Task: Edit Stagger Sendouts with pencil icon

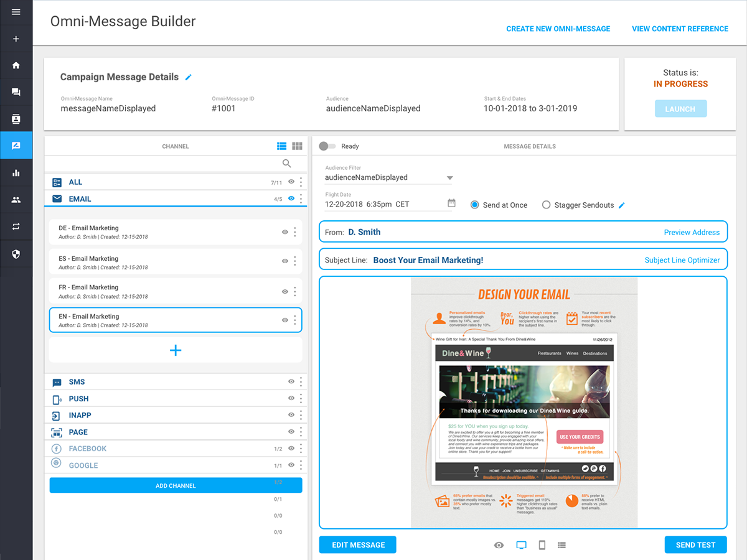Action: [x=621, y=205]
